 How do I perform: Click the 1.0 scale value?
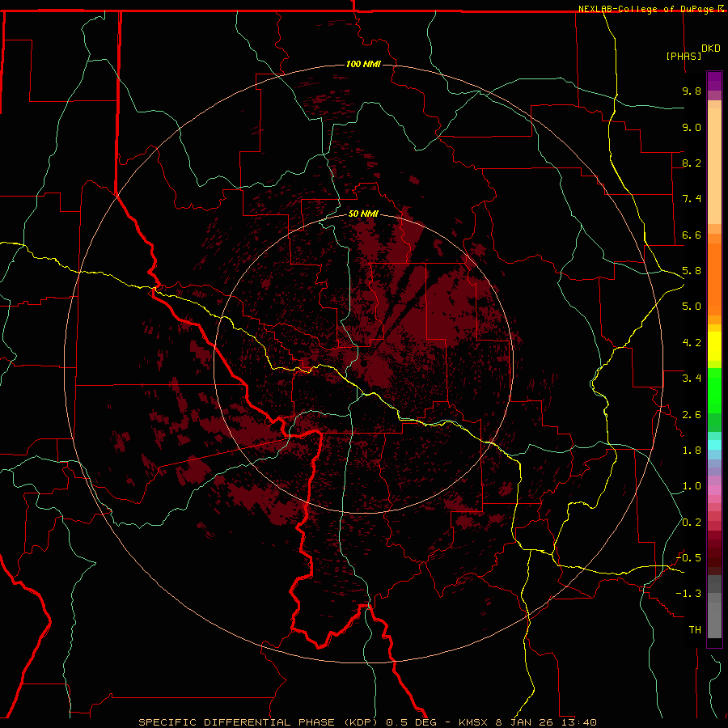click(x=692, y=486)
